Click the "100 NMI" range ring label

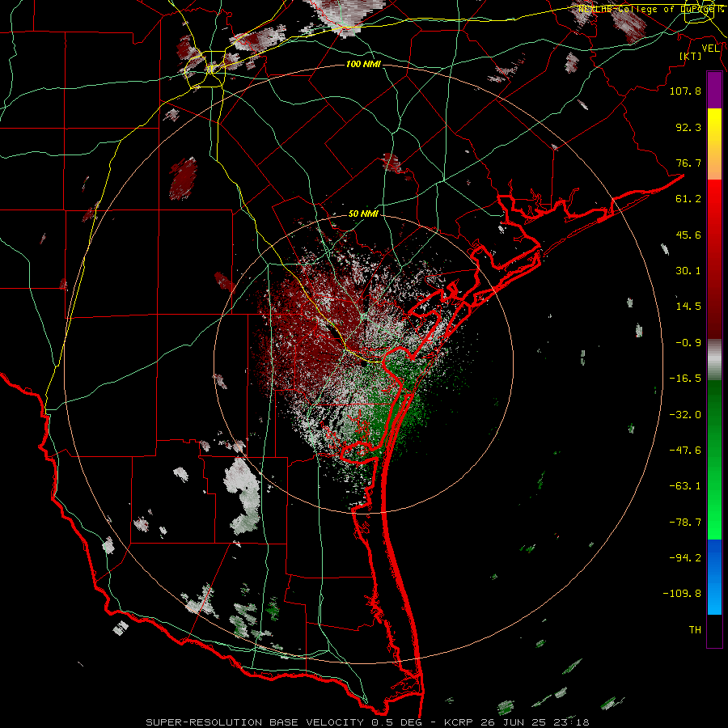tap(363, 64)
